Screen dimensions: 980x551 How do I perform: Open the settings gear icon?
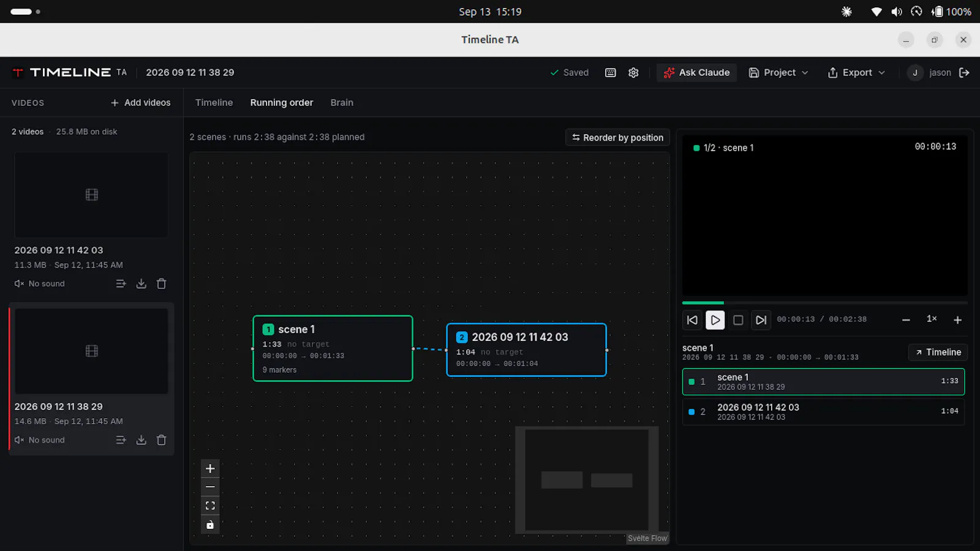point(633,72)
